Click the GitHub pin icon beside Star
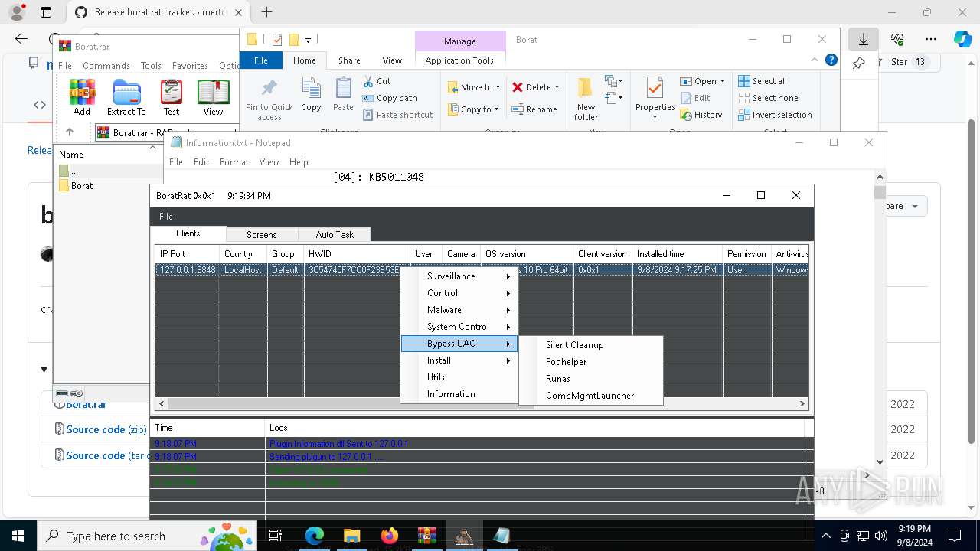 pos(859,63)
